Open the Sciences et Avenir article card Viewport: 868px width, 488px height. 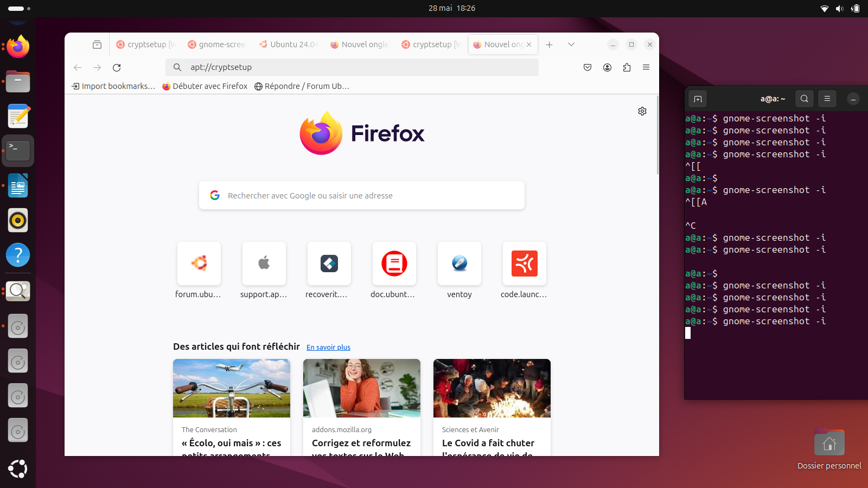pos(492,407)
